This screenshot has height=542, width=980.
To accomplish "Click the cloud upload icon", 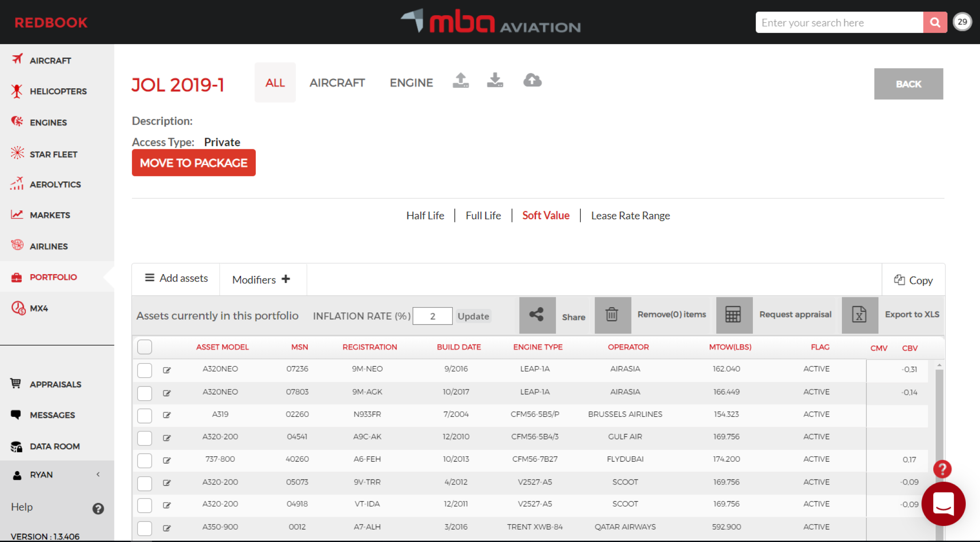I will click(x=532, y=81).
